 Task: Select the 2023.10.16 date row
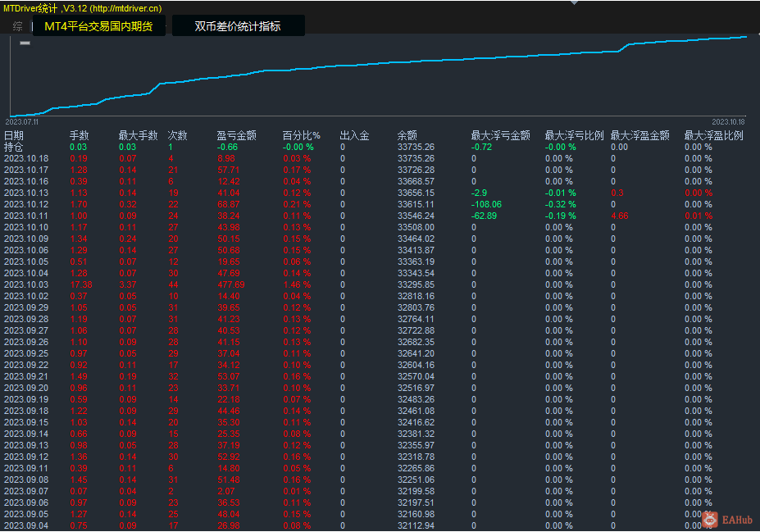[26, 181]
